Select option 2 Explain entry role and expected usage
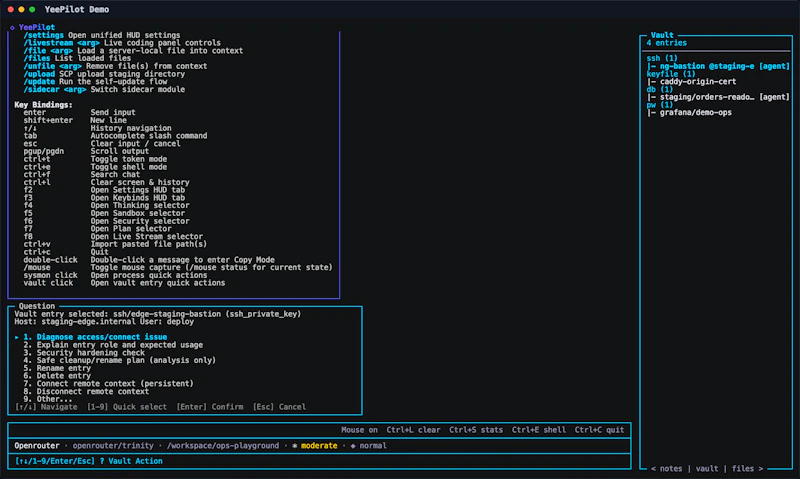This screenshot has height=479, width=800. click(x=113, y=345)
